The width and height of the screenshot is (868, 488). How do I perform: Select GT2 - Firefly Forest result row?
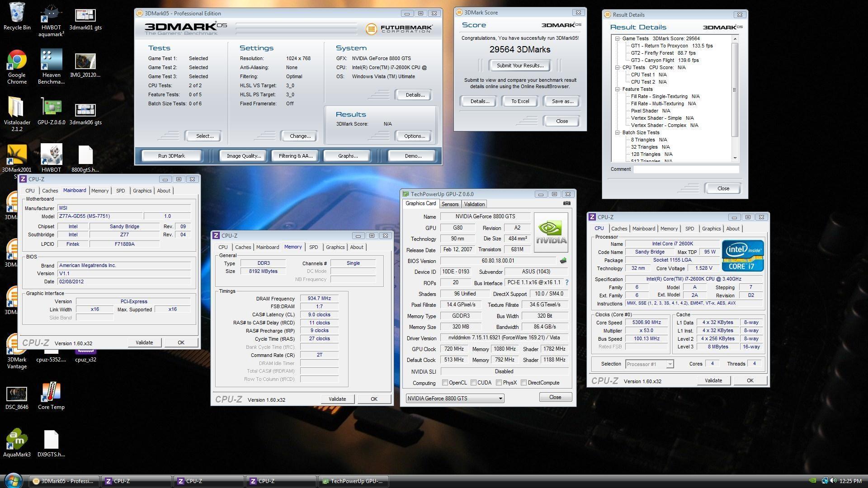click(663, 53)
